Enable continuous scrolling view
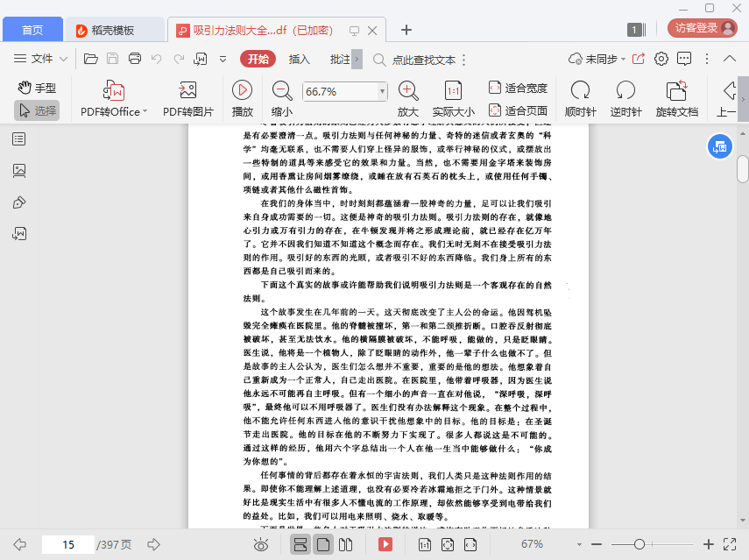The width and height of the screenshot is (749, 560). pyautogui.click(x=300, y=544)
